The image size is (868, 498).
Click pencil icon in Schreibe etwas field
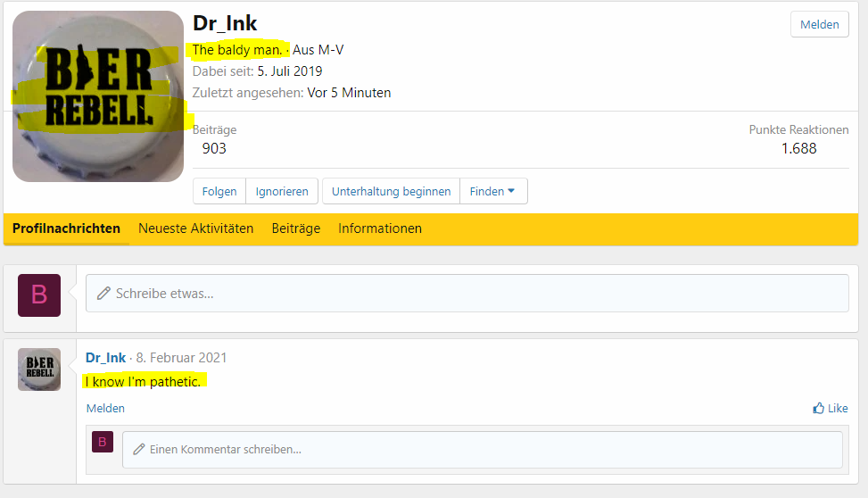pyautogui.click(x=103, y=293)
